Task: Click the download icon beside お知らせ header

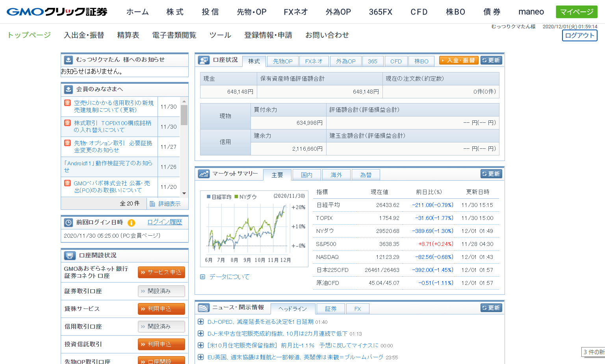Action: click(68, 60)
